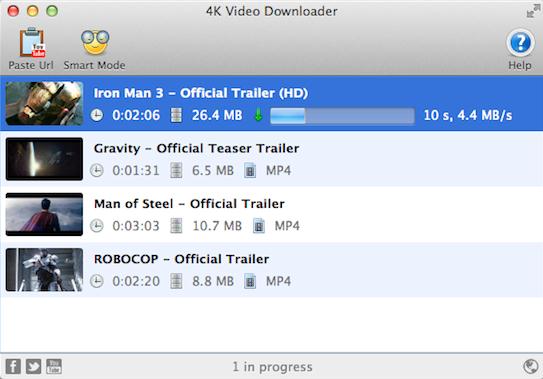
Task: Enable Smart Mode smiley icon
Action: click(x=95, y=42)
